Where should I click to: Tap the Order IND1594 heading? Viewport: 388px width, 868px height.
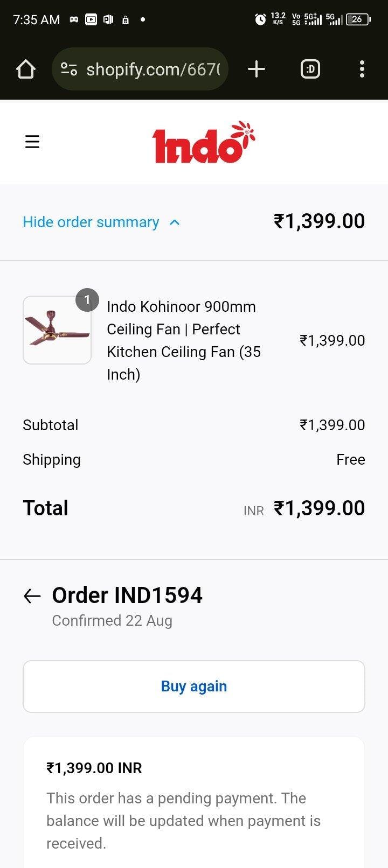127,595
